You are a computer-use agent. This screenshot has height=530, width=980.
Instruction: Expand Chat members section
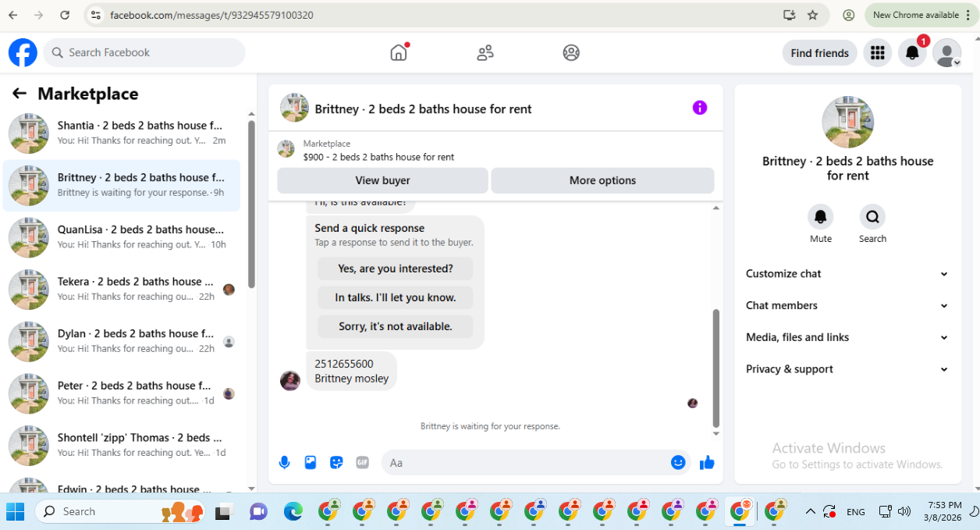(847, 305)
